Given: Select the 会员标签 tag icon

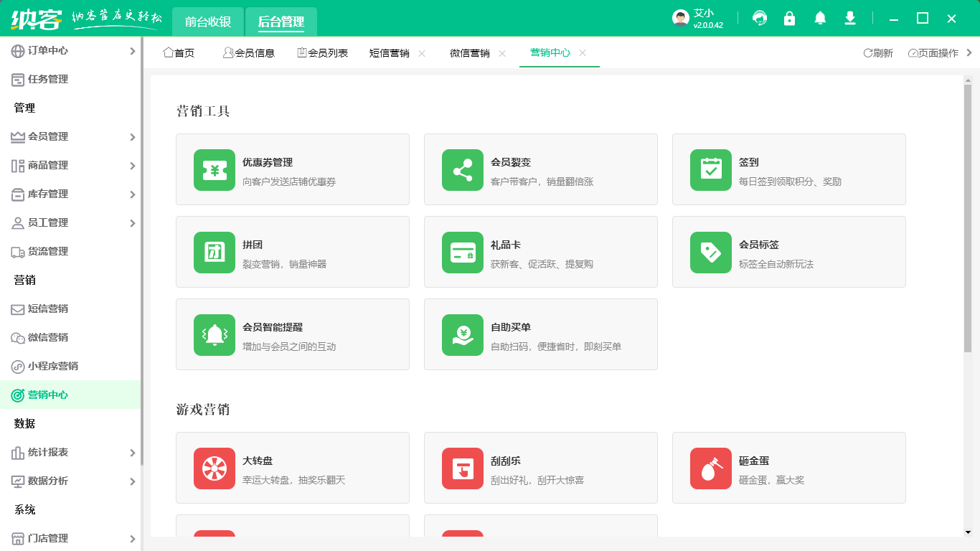Looking at the screenshot, I should (710, 252).
